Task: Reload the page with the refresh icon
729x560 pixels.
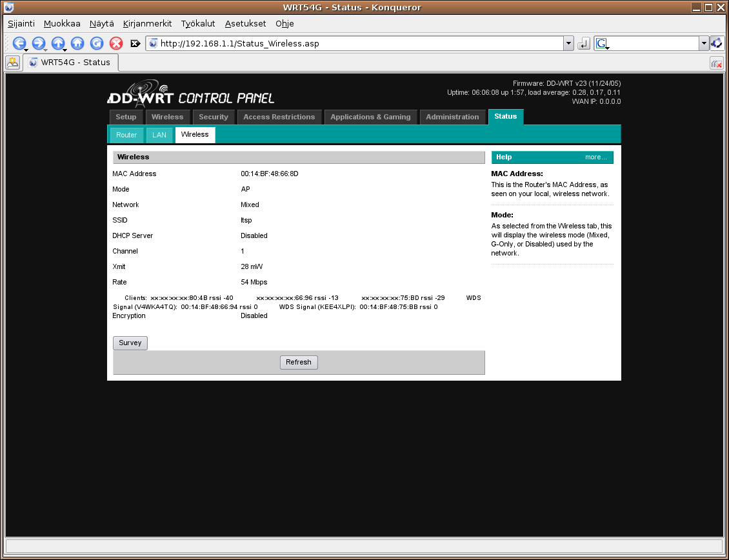Action: tap(97, 43)
